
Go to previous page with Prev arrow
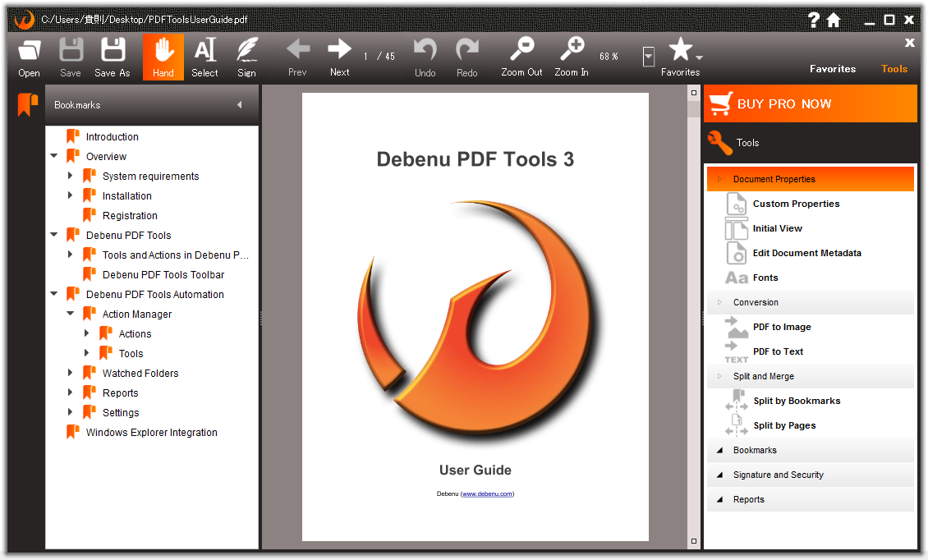coord(297,57)
